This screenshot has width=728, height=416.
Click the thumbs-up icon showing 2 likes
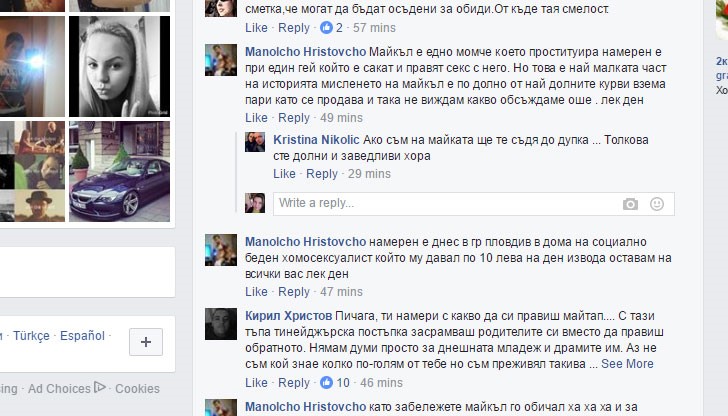[326, 27]
